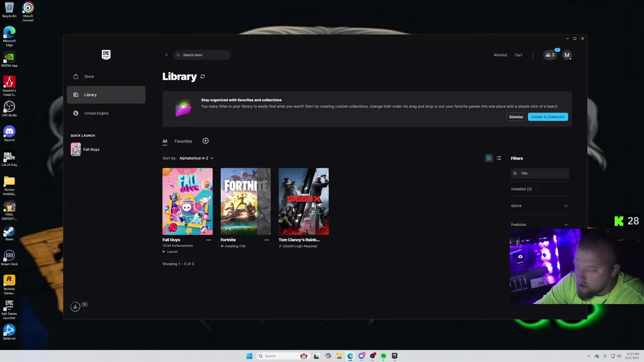Image resolution: width=644 pixels, height=362 pixels.
Task: Open the Wishlist
Action: (x=500, y=55)
